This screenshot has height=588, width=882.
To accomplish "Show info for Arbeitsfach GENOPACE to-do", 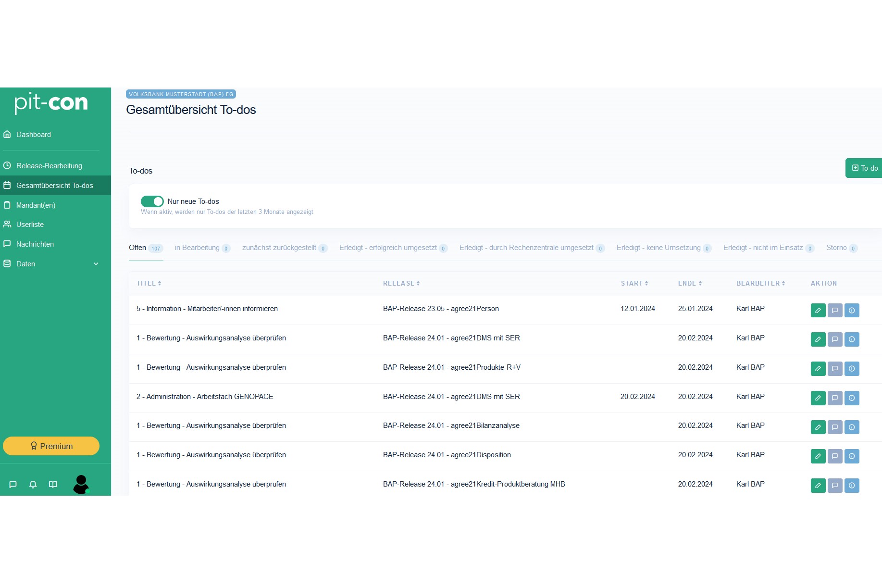I will coord(852,398).
